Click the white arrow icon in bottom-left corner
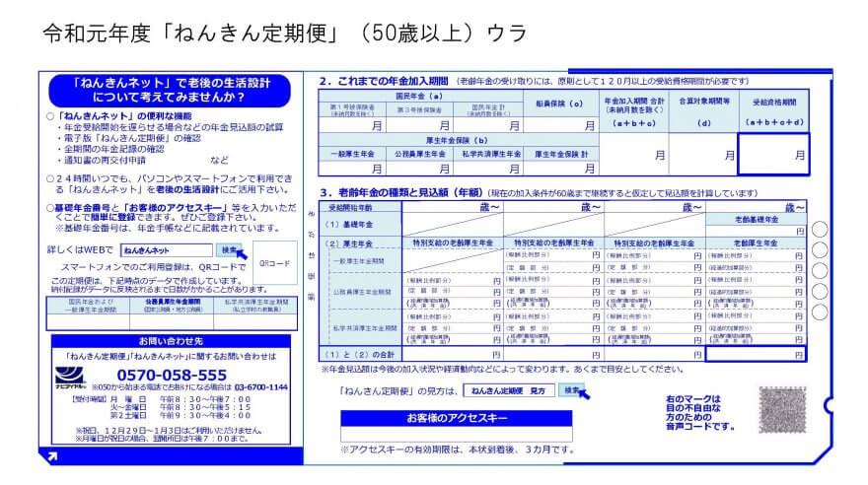This screenshot has width=868, height=485. point(50,455)
